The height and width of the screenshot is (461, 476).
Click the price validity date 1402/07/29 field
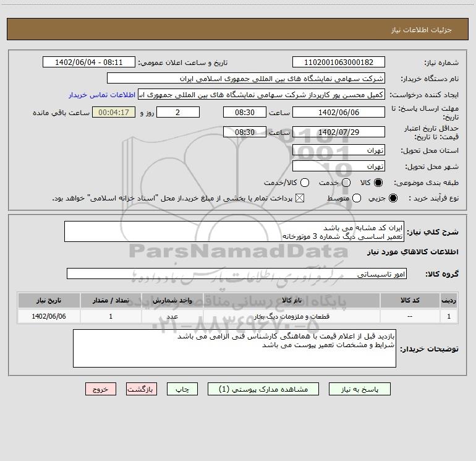[339, 132]
